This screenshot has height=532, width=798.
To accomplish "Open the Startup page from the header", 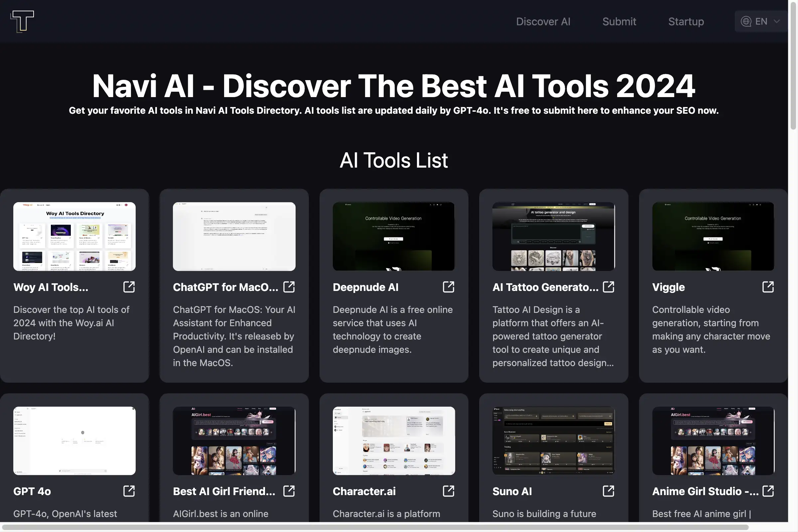I will [x=686, y=21].
